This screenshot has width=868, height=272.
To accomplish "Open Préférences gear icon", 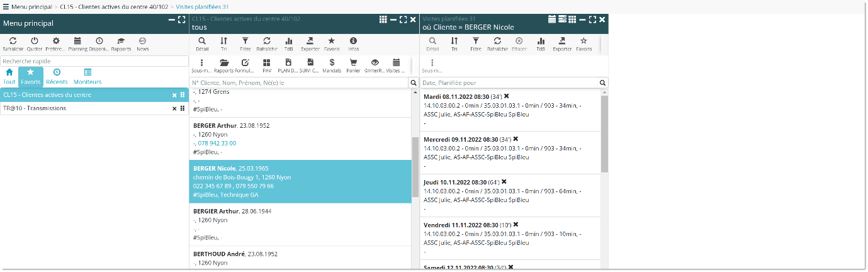I will pyautogui.click(x=55, y=43).
